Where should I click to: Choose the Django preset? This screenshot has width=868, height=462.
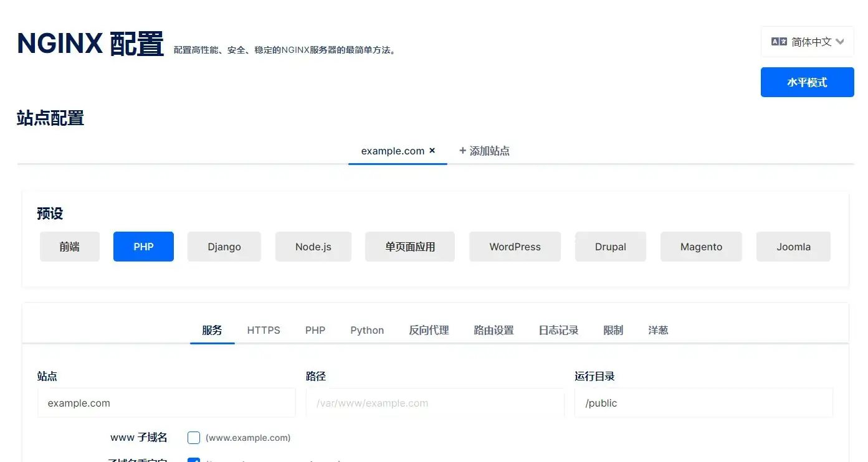pos(224,247)
